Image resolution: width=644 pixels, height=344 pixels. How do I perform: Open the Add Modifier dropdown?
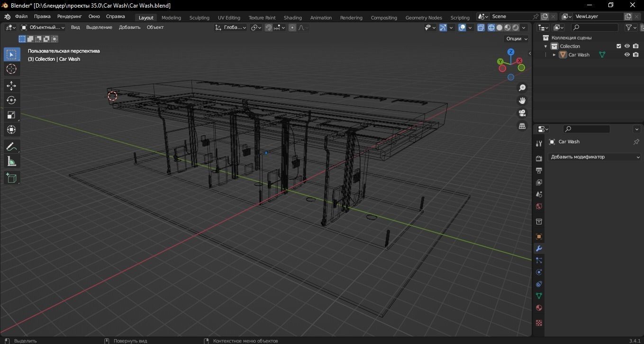(x=595, y=157)
